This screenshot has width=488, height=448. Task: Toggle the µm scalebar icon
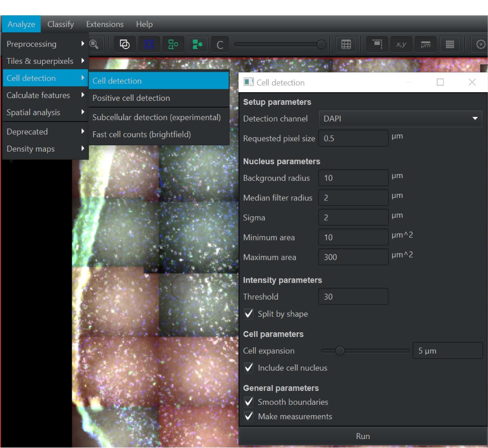(425, 44)
